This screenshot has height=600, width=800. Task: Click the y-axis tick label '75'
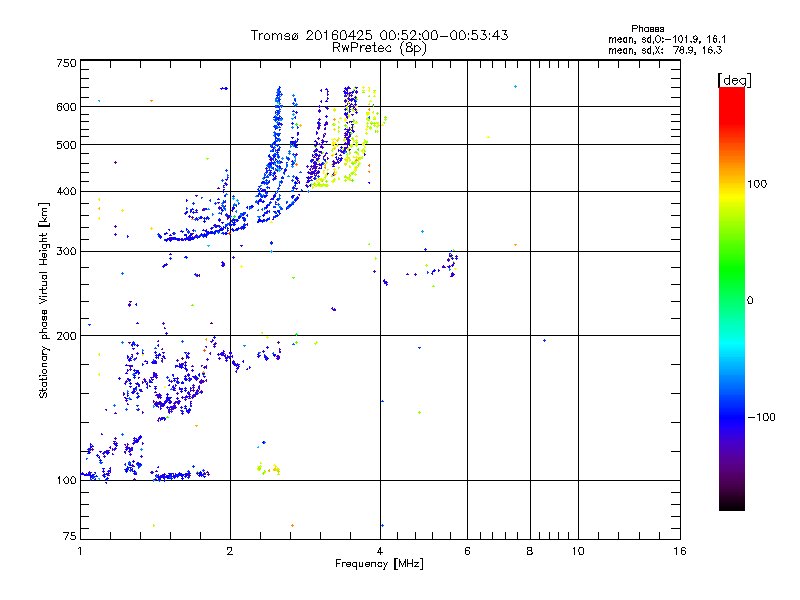tap(70, 536)
